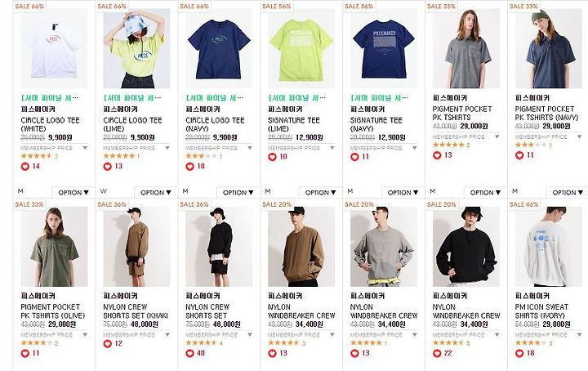Screen dimensions: 588x371
Task: Like the khaki Nylon Crew Shorts Set
Action: 108,343
